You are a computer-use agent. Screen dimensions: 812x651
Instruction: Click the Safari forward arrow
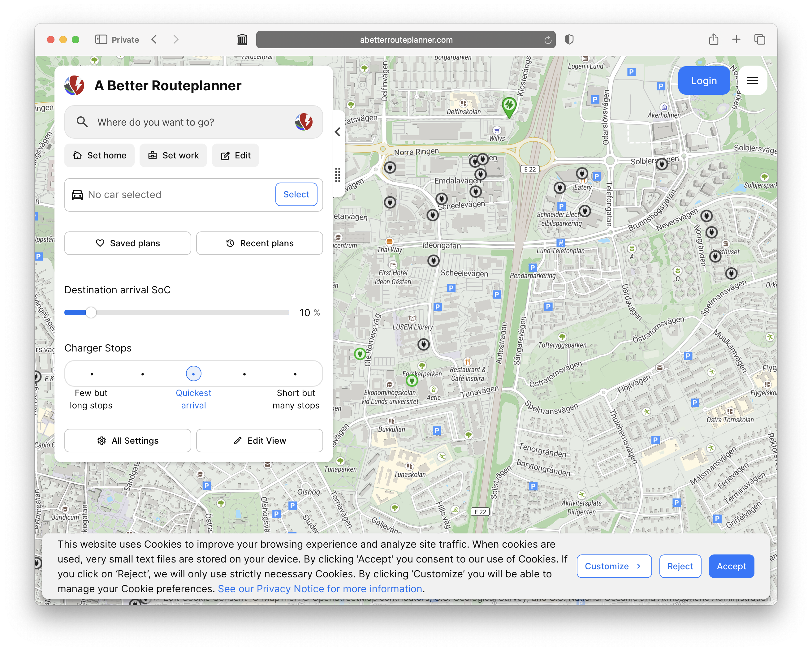pos(176,40)
